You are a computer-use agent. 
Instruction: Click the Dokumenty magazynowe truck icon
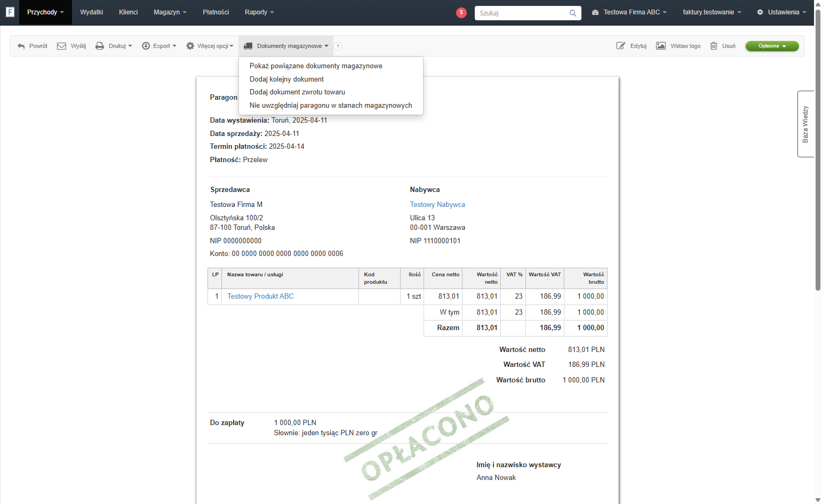point(248,46)
